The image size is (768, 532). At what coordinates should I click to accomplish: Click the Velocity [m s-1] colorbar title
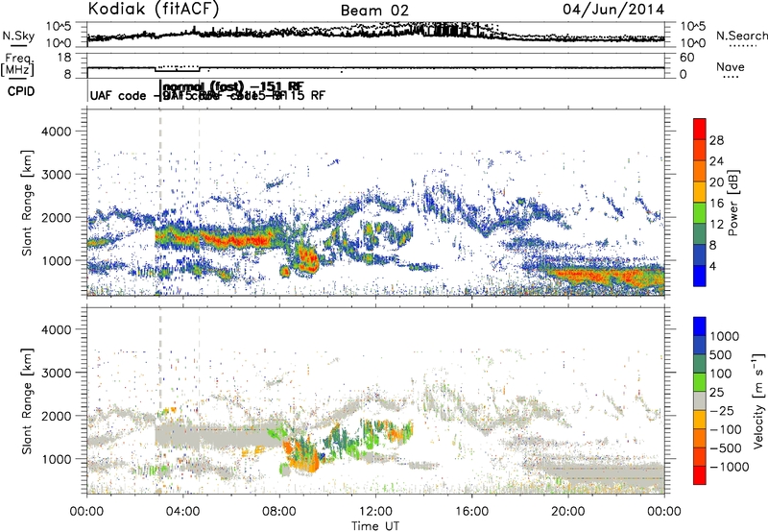click(x=758, y=400)
